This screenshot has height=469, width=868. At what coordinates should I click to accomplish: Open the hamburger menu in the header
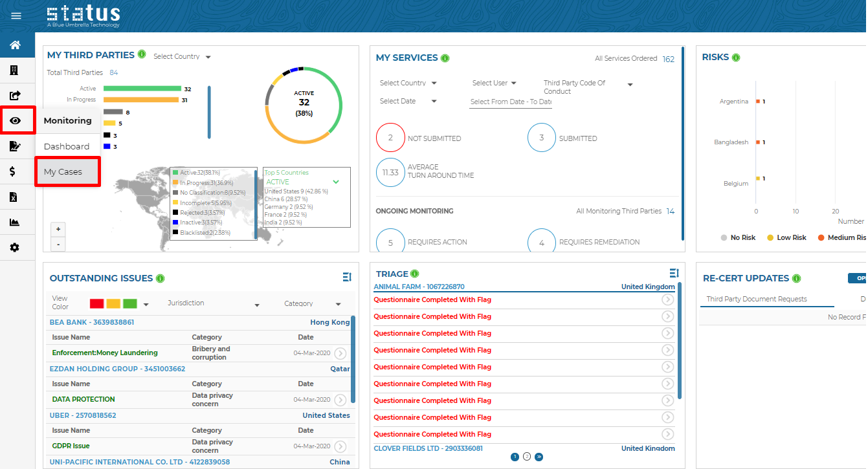tap(16, 16)
